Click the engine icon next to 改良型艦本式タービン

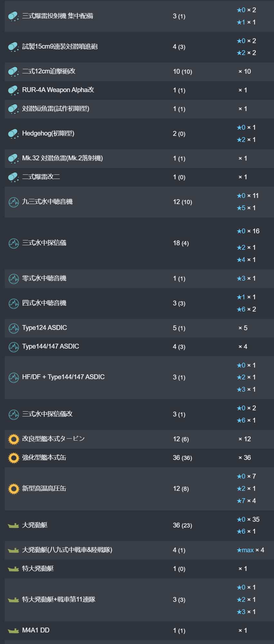click(x=14, y=439)
